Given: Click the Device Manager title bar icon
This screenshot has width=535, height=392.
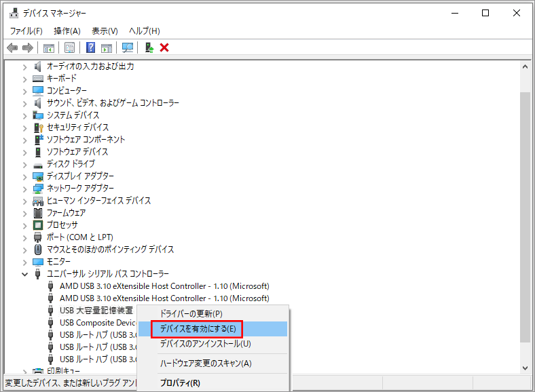Looking at the screenshot, I should [14, 13].
